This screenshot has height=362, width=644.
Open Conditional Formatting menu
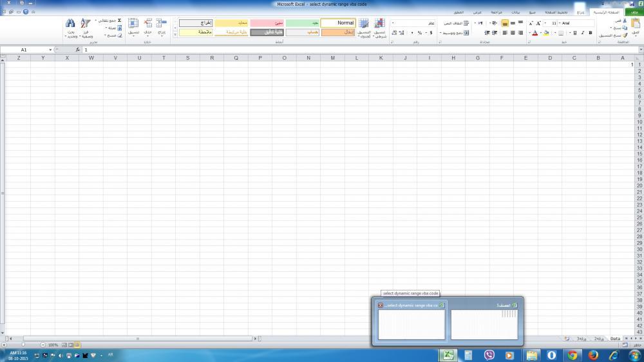pyautogui.click(x=379, y=28)
